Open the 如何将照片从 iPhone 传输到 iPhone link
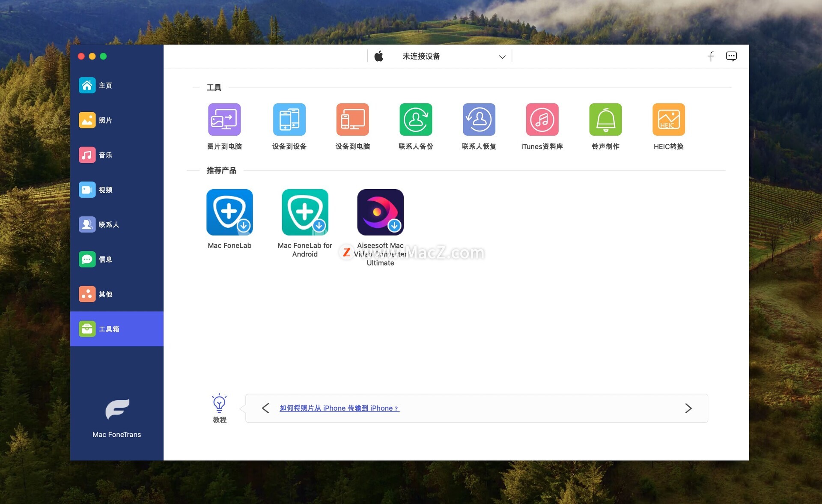Viewport: 822px width, 504px height. point(339,408)
